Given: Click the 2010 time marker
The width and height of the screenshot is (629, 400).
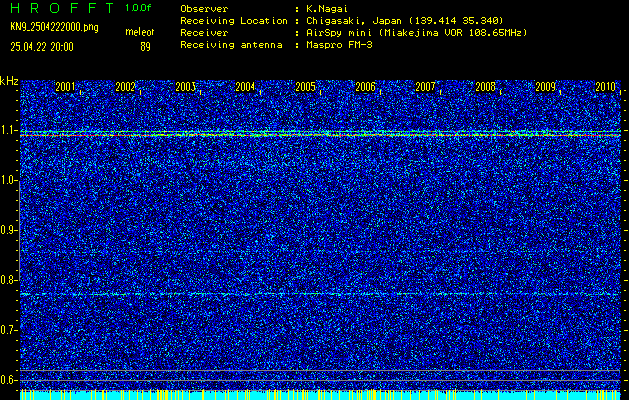Looking at the screenshot, I should pyautogui.click(x=605, y=87).
